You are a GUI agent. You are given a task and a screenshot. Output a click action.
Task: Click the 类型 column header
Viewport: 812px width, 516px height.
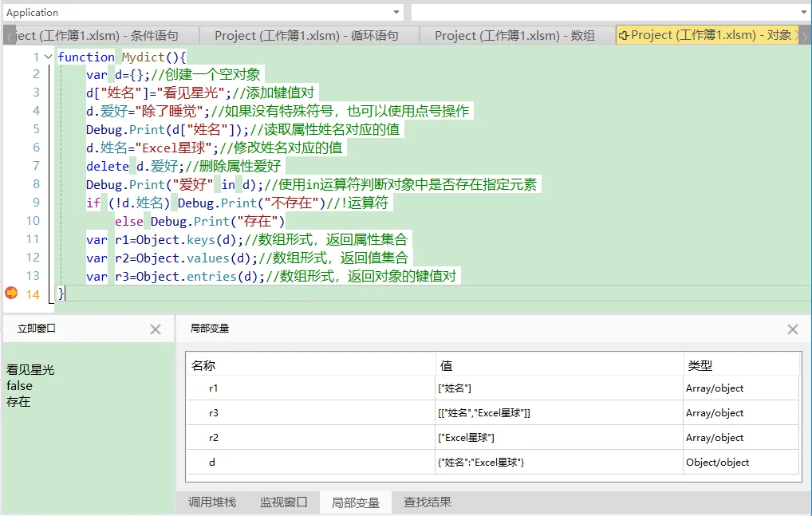point(742,365)
